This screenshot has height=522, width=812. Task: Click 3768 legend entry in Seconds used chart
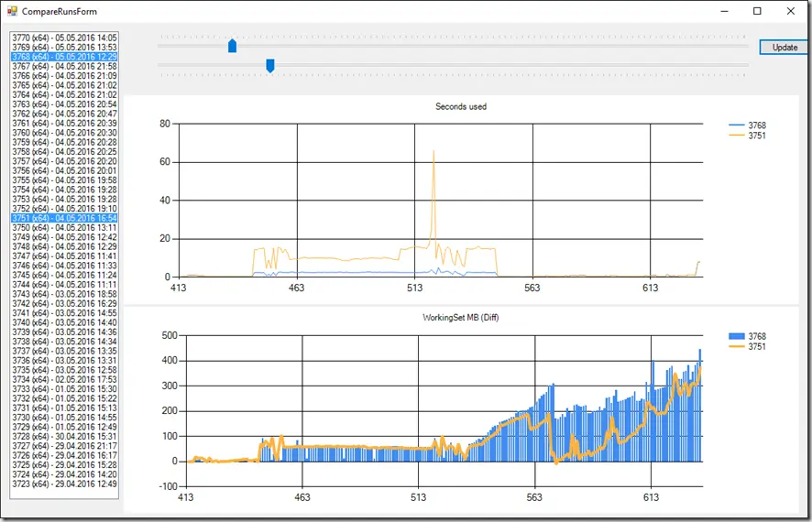click(747, 125)
